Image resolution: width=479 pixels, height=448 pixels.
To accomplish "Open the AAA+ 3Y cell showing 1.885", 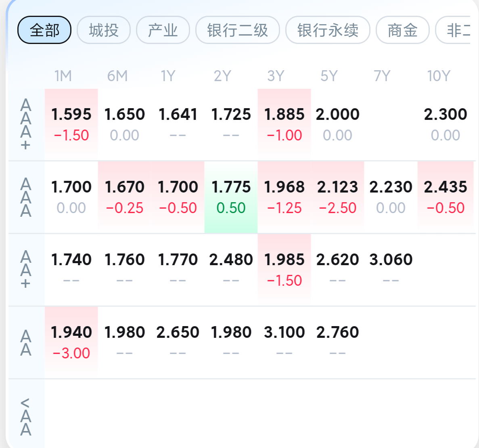I will tap(284, 123).
